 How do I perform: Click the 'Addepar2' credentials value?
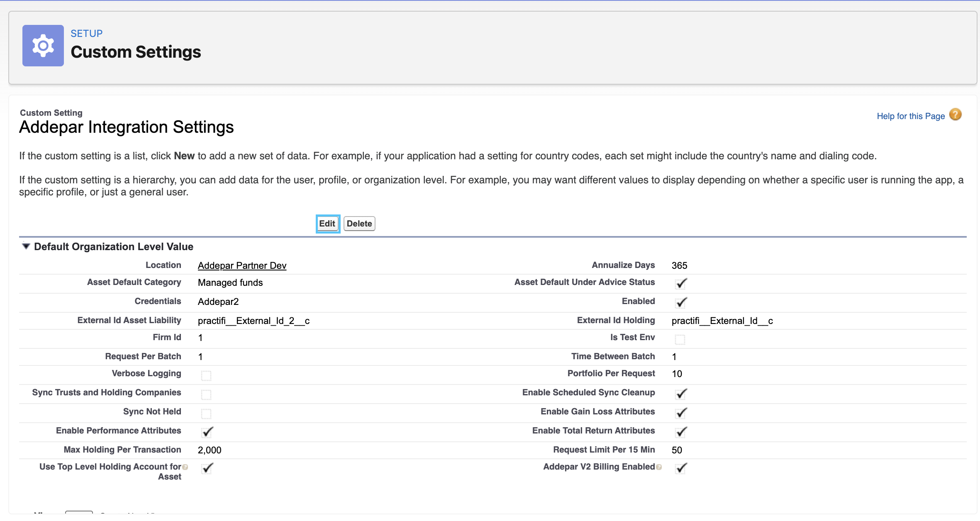pyautogui.click(x=218, y=302)
